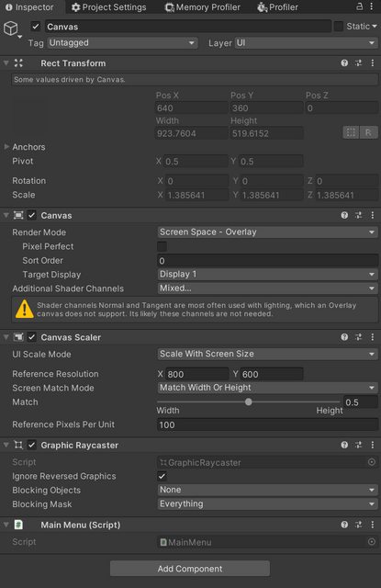Open the Blocking Mask dropdown
The width and height of the screenshot is (381, 588).
pos(267,504)
